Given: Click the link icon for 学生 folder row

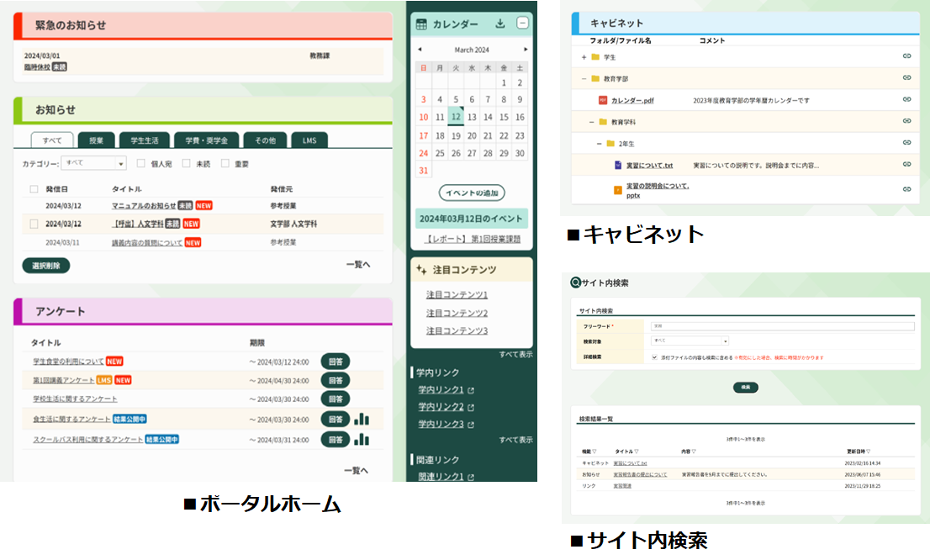Looking at the screenshot, I should tap(906, 56).
